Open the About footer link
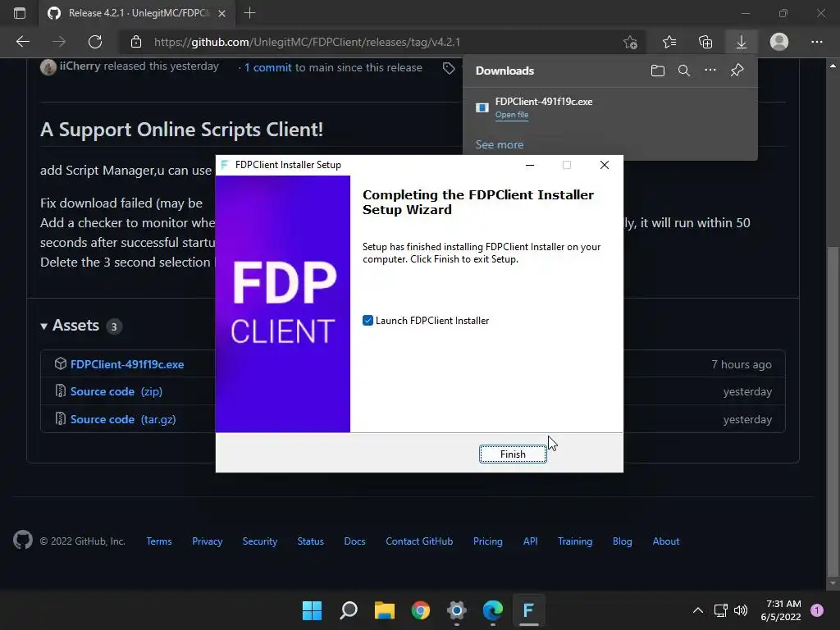 tap(666, 541)
